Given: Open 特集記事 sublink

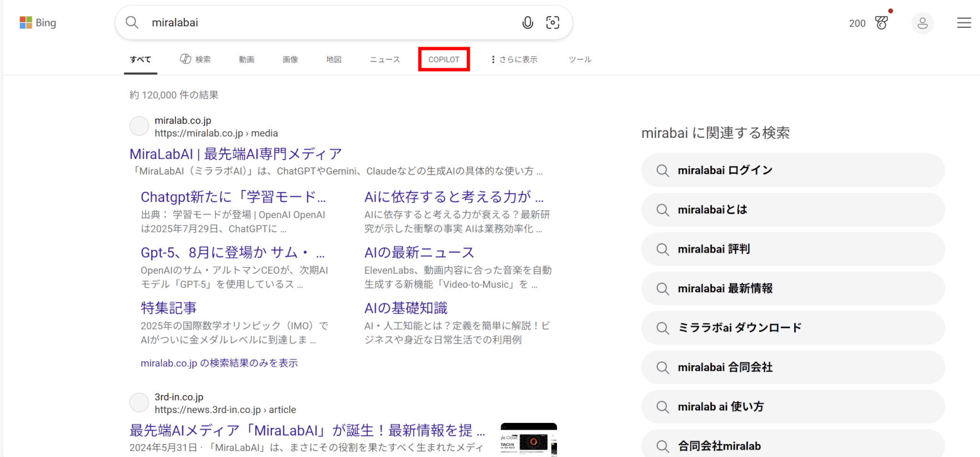Looking at the screenshot, I should click(x=168, y=308).
